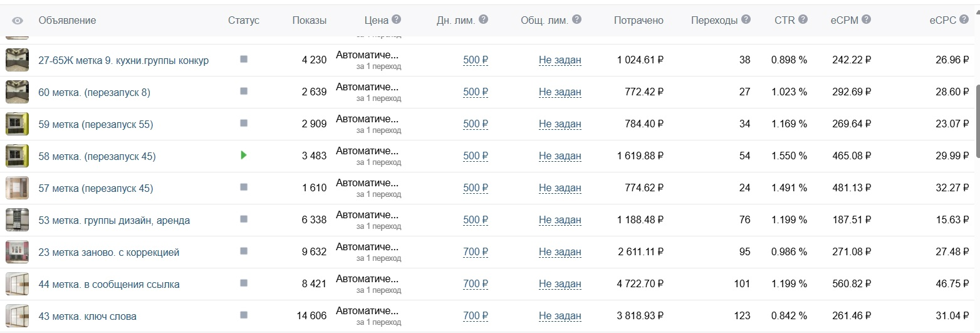Open the thumbnail of 57 метка ad
The width and height of the screenshot is (980, 333).
click(x=18, y=188)
